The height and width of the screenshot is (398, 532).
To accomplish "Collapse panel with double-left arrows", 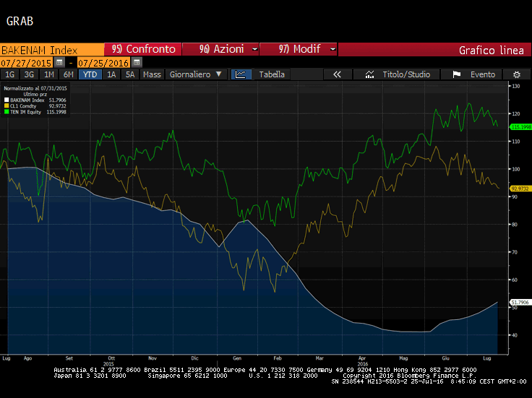I will (337, 74).
